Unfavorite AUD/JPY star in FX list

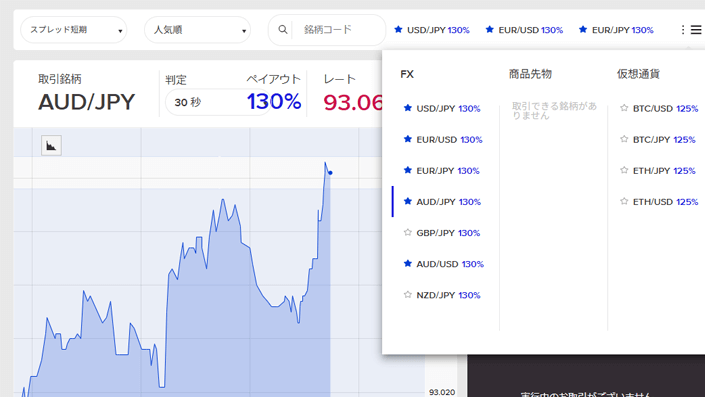pos(407,201)
